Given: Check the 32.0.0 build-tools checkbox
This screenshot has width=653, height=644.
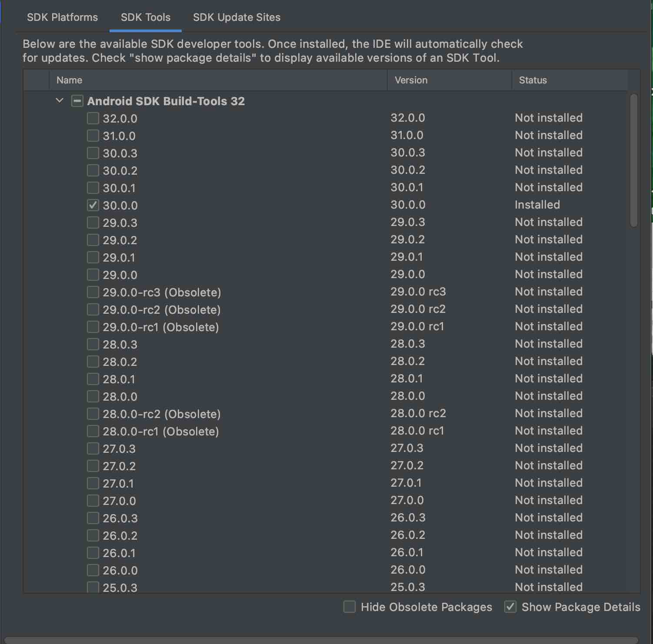Looking at the screenshot, I should tap(93, 118).
